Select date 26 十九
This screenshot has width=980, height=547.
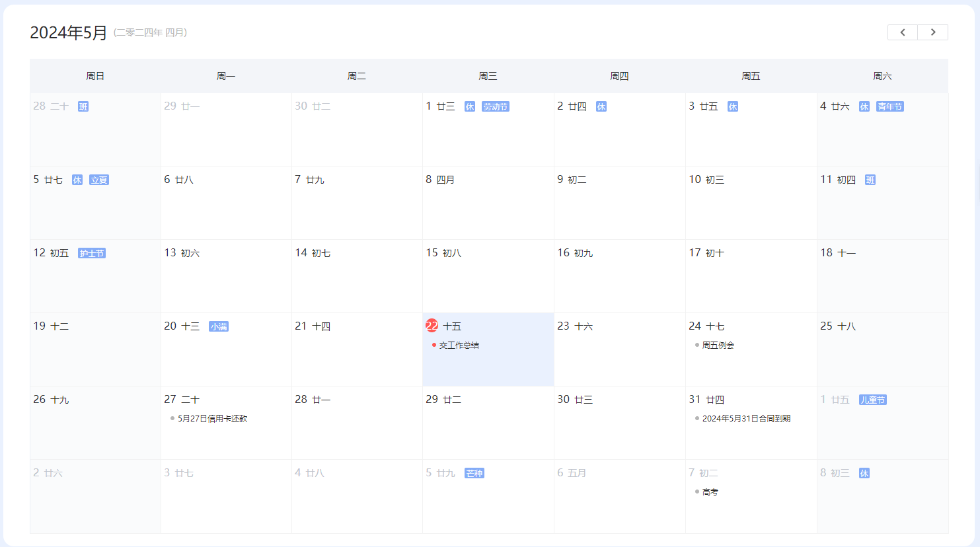(x=95, y=423)
